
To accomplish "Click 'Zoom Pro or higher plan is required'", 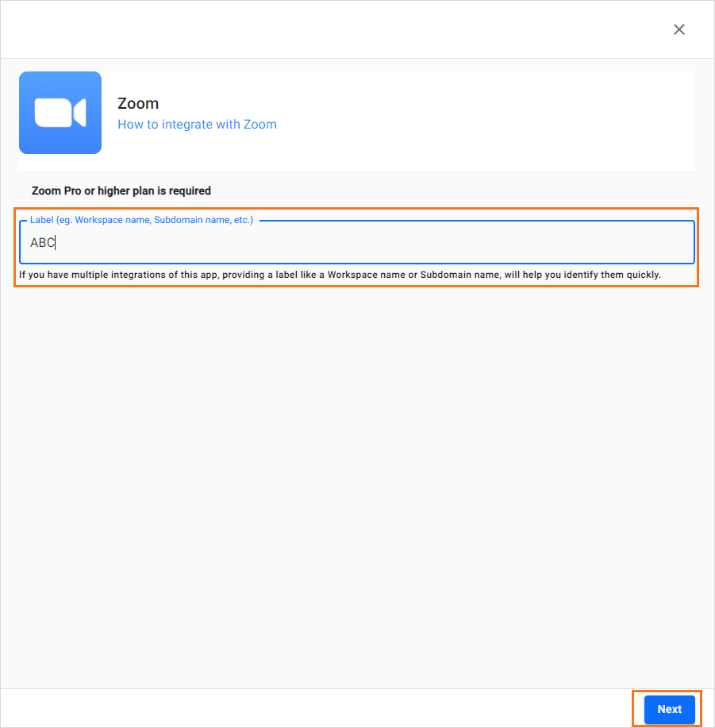I will (x=121, y=191).
